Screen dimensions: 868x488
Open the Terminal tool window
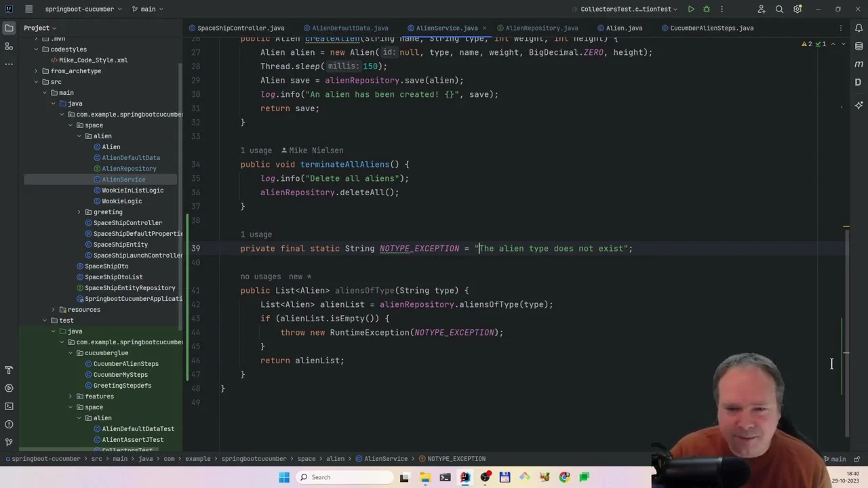pos(9,406)
